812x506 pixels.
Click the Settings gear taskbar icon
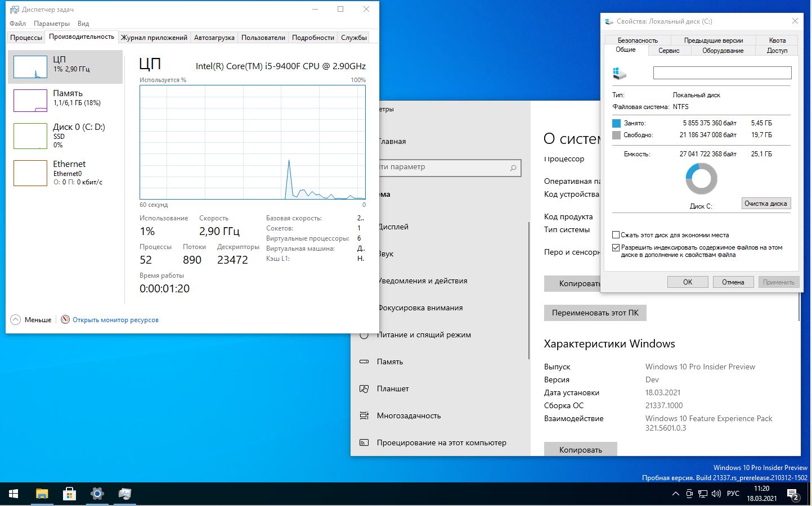(x=97, y=494)
